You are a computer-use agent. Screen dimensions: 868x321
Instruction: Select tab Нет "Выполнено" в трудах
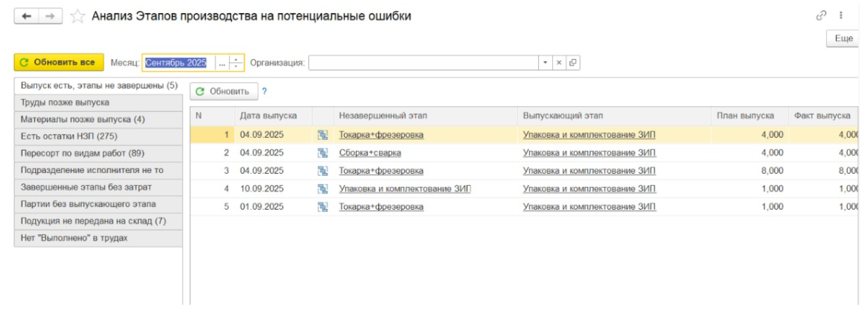coord(98,237)
